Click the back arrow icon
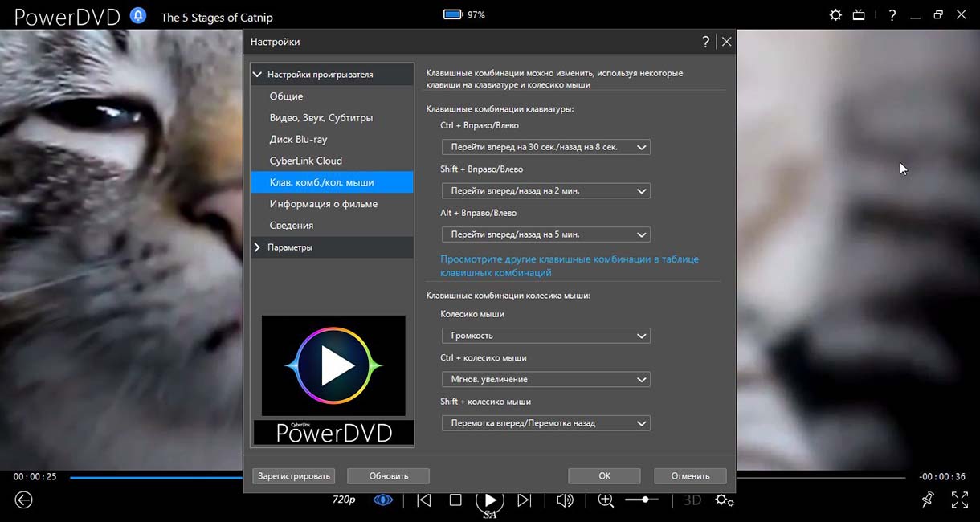This screenshot has height=522, width=980. coord(24,500)
